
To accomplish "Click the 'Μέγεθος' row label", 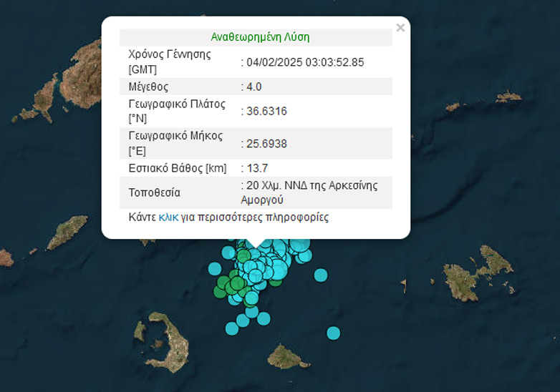I will (x=148, y=87).
